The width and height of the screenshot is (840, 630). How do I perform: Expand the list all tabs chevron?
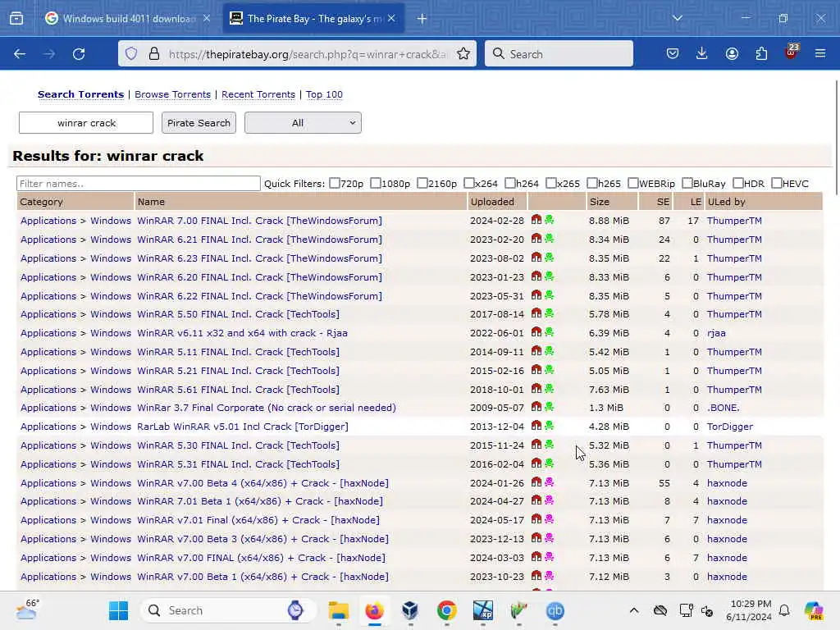pos(678,18)
